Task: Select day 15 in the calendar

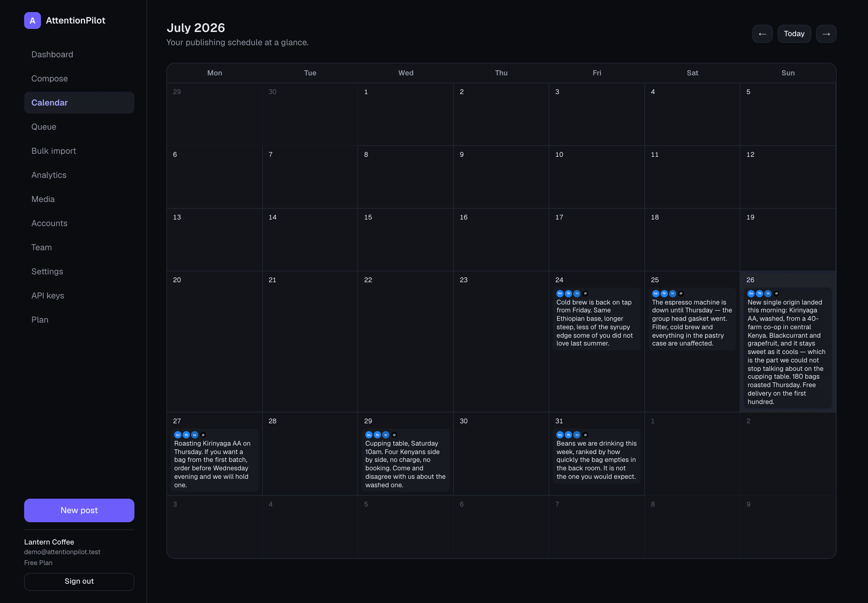Action: pos(405,239)
